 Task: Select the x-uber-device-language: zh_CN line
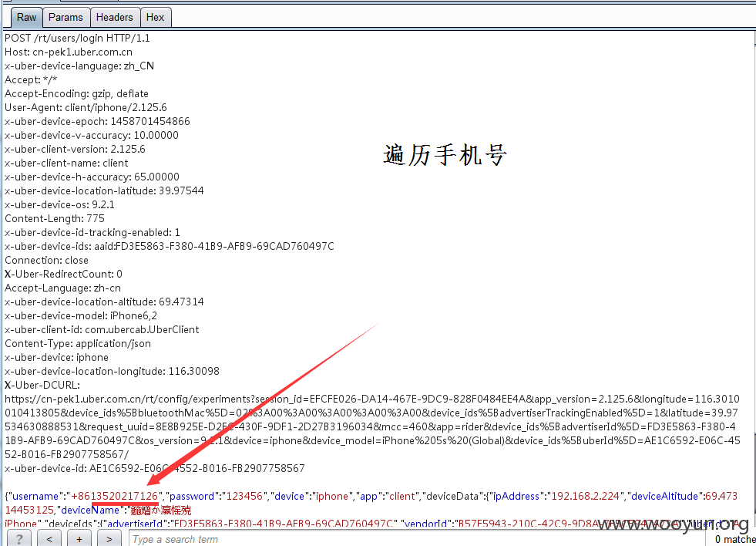coord(79,66)
